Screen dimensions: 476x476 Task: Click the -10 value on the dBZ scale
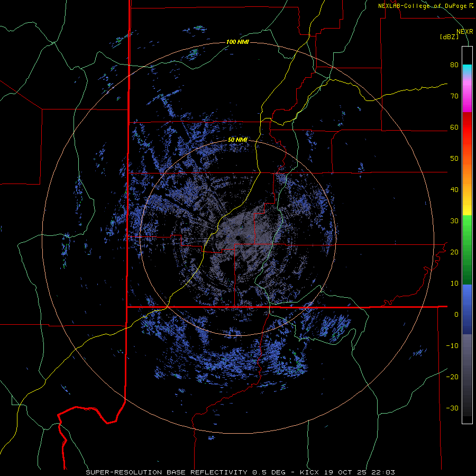tap(452, 346)
